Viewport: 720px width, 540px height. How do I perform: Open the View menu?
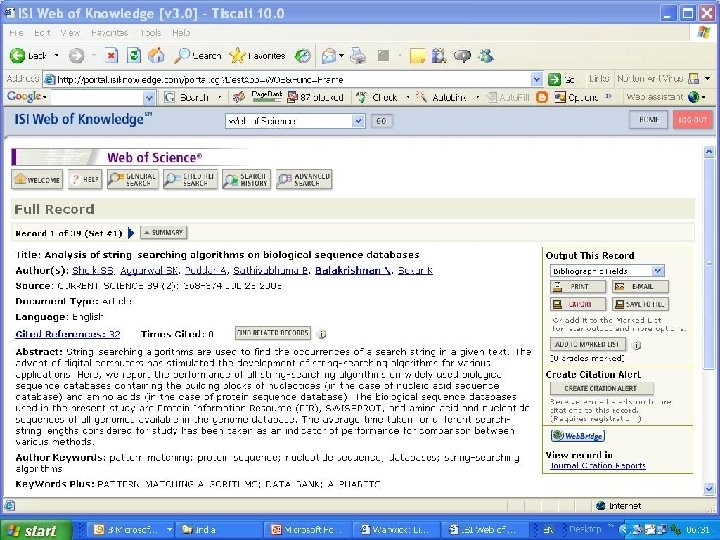(70, 33)
